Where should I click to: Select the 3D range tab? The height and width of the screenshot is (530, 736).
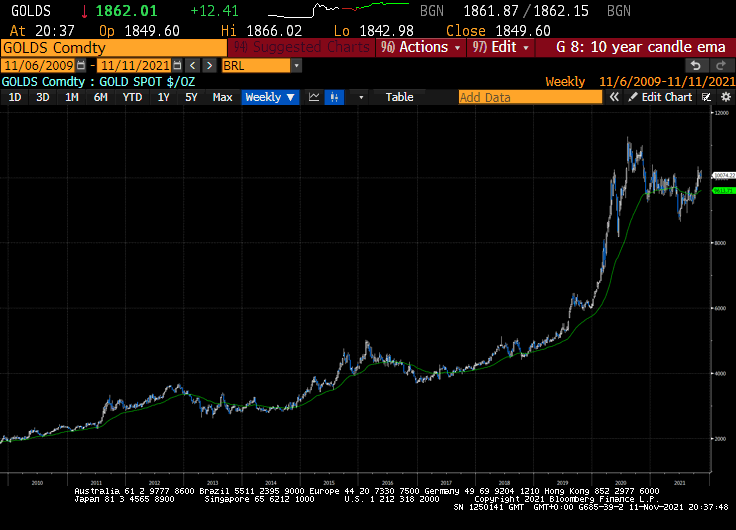tap(43, 97)
